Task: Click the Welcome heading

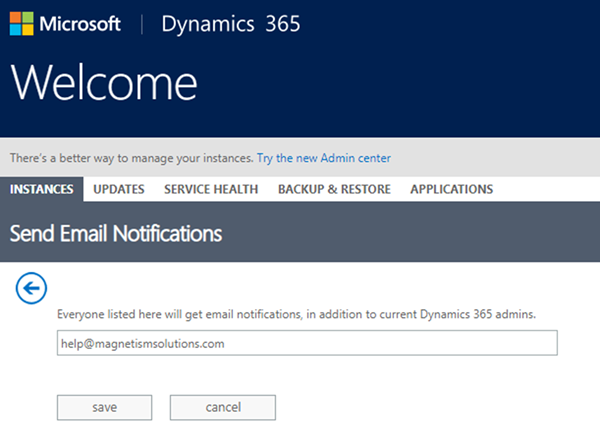Action: pos(104,84)
